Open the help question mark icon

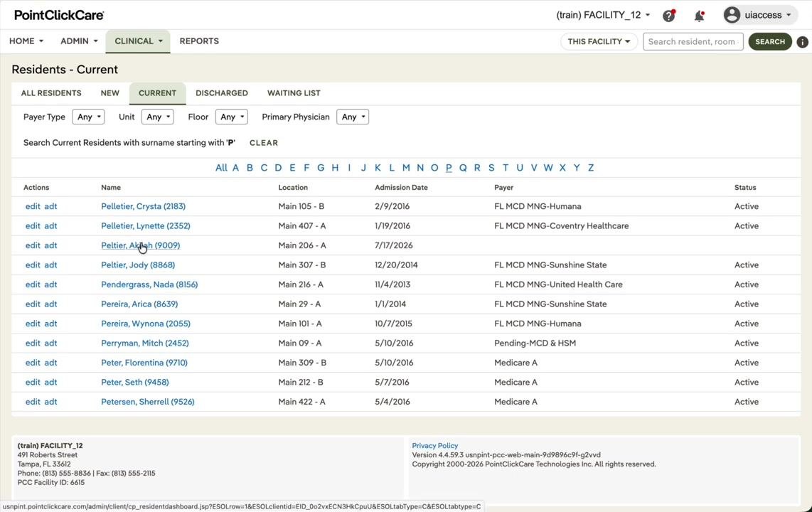coord(669,16)
